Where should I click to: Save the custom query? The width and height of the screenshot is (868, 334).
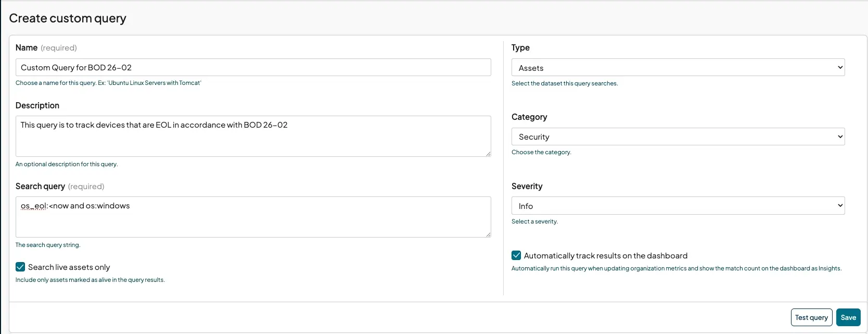tap(848, 317)
